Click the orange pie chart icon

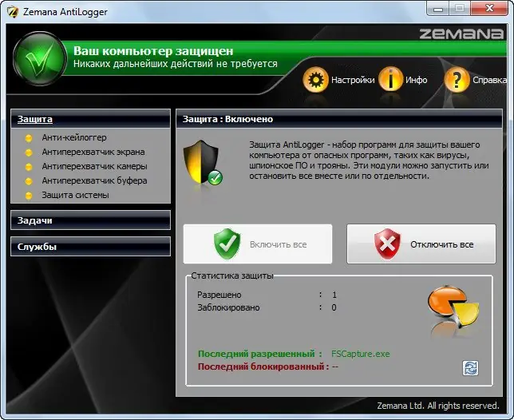point(453,307)
